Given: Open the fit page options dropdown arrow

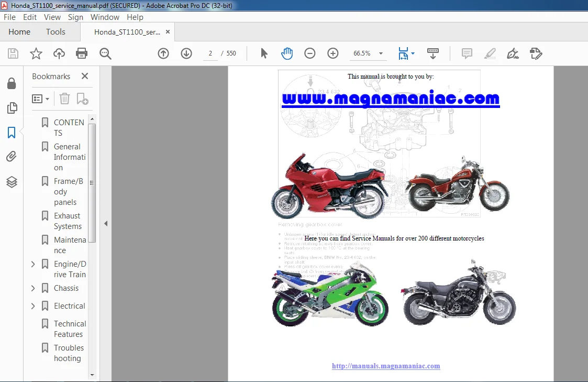Looking at the screenshot, I should tap(413, 53).
